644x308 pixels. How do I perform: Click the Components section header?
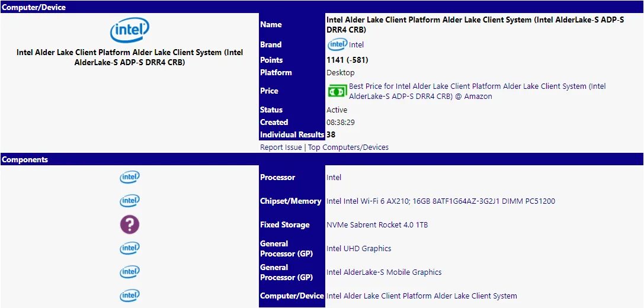[322, 159]
